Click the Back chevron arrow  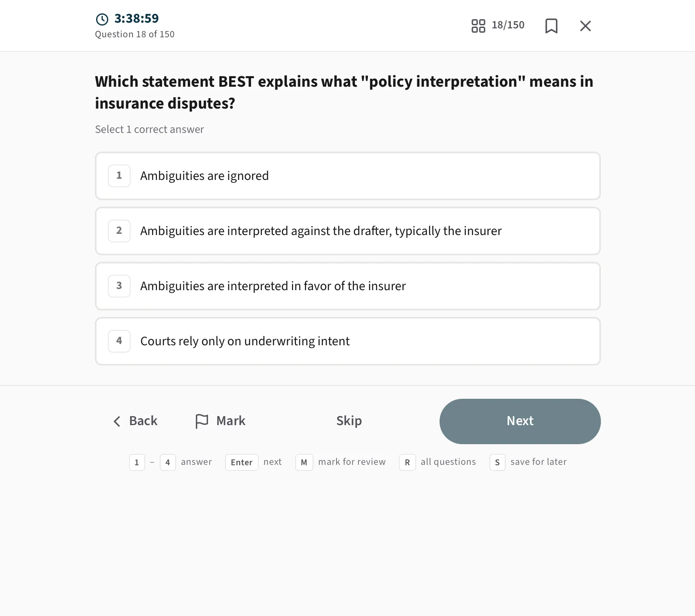(x=117, y=421)
